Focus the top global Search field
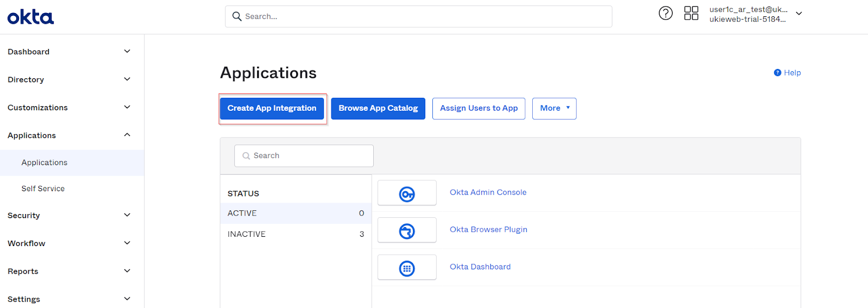Screen dimensions: 868x308 pyautogui.click(x=419, y=16)
